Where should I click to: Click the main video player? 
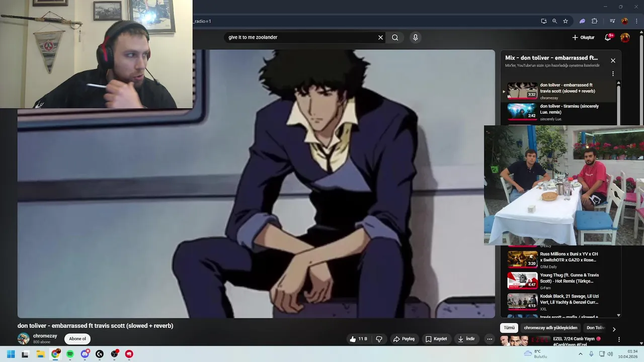coord(256,184)
